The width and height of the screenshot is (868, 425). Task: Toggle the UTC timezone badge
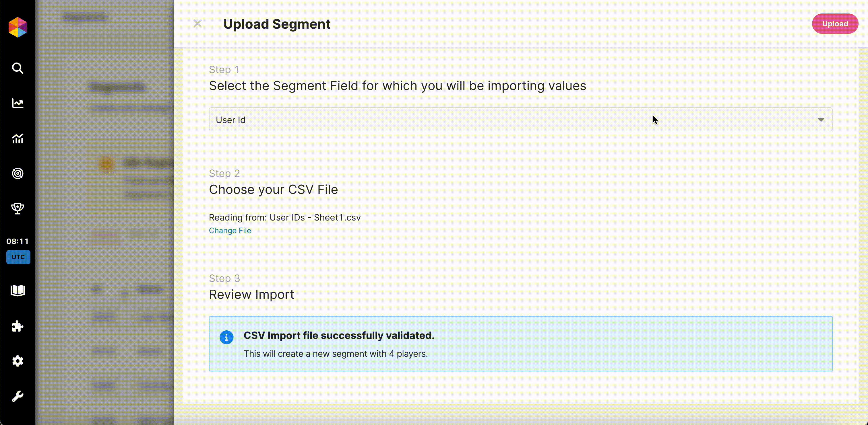(x=18, y=257)
